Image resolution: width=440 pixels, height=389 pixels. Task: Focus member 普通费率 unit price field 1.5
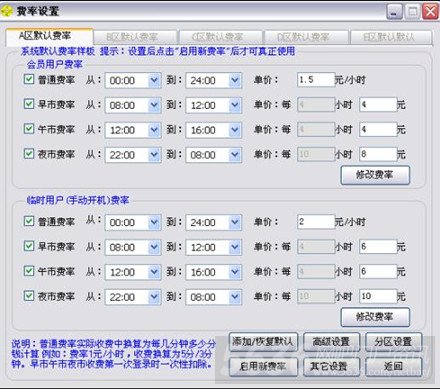point(316,80)
